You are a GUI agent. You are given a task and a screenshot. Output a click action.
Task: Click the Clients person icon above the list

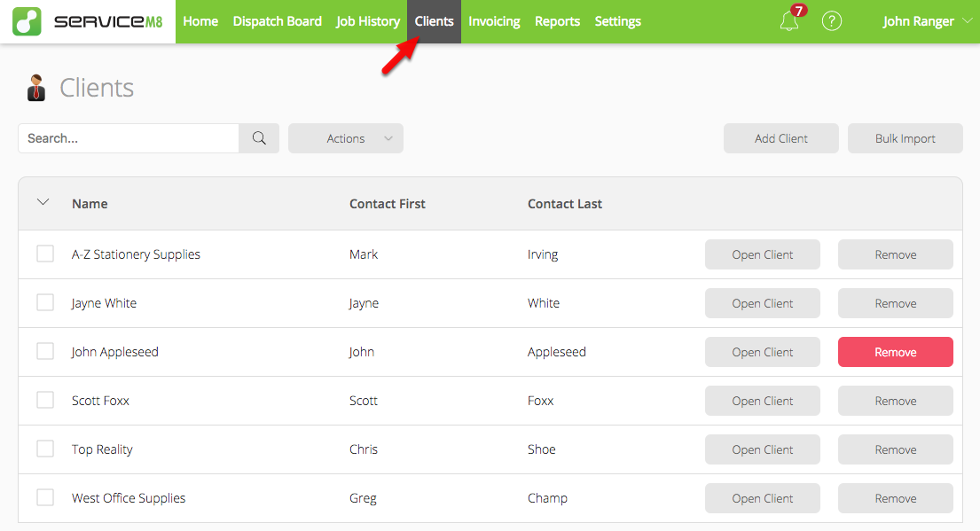click(x=35, y=86)
